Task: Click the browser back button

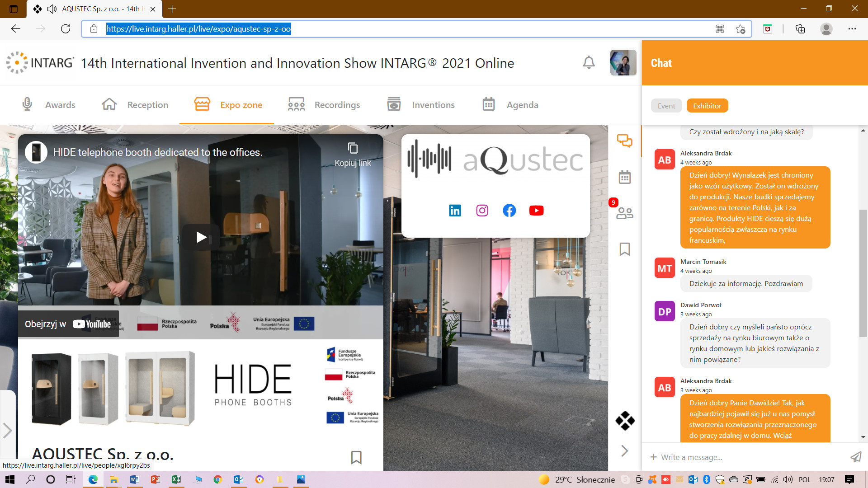Action: [16, 29]
